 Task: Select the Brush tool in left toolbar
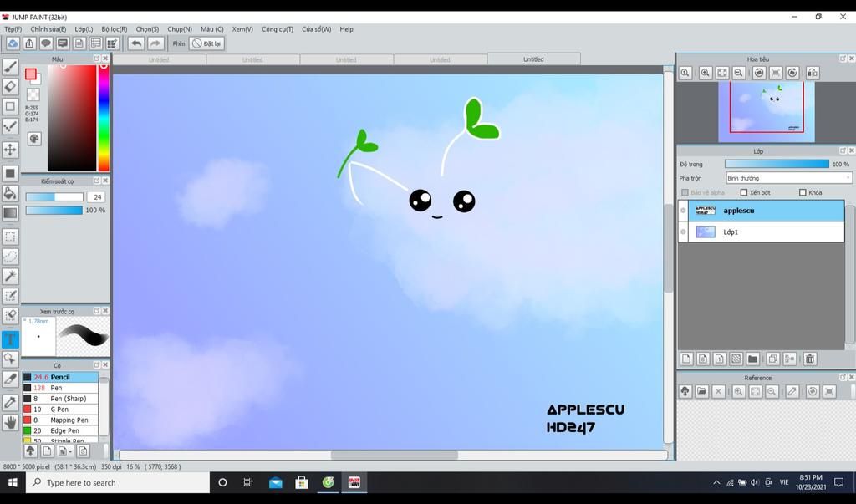coord(10,67)
